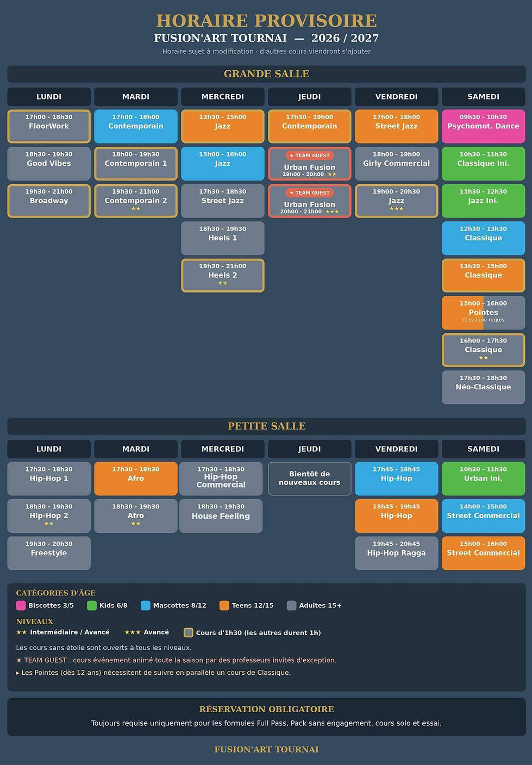Select the Broadway 19h30 - 21h00 card
Image resolution: width=532 pixels, height=765 pixels.
click(49, 201)
